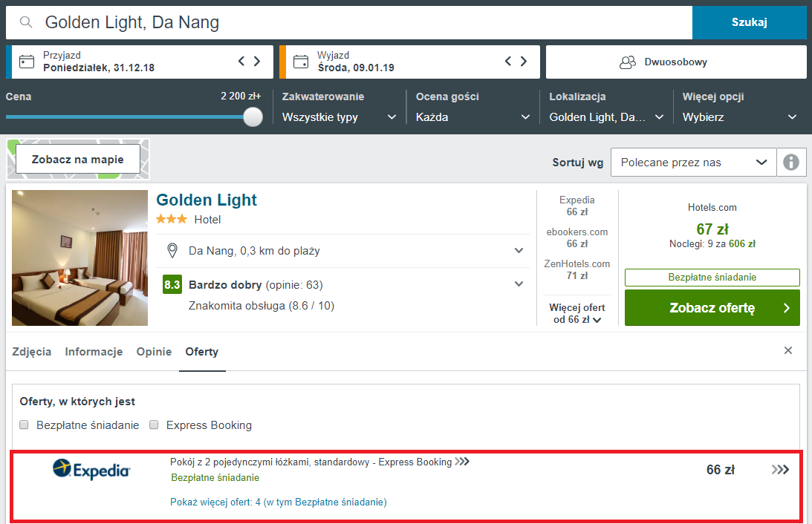Click the location pin icon
This screenshot has height=524, width=812.
tap(172, 250)
